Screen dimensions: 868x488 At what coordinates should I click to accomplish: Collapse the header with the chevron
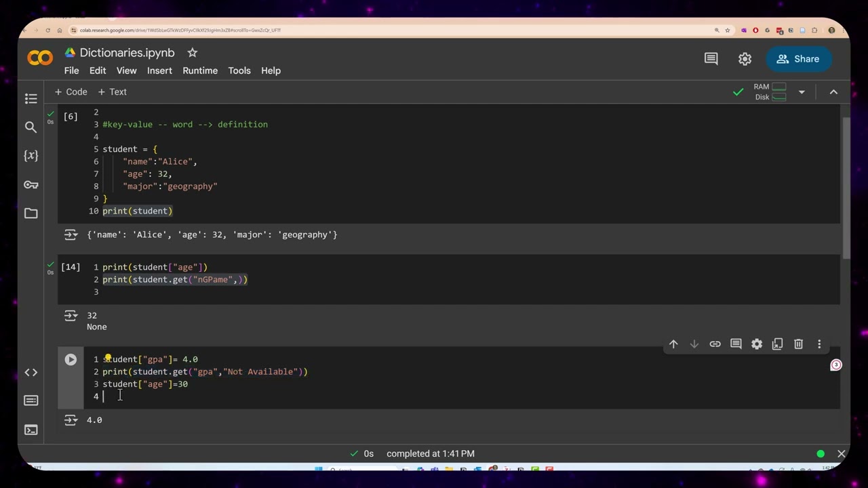point(833,91)
